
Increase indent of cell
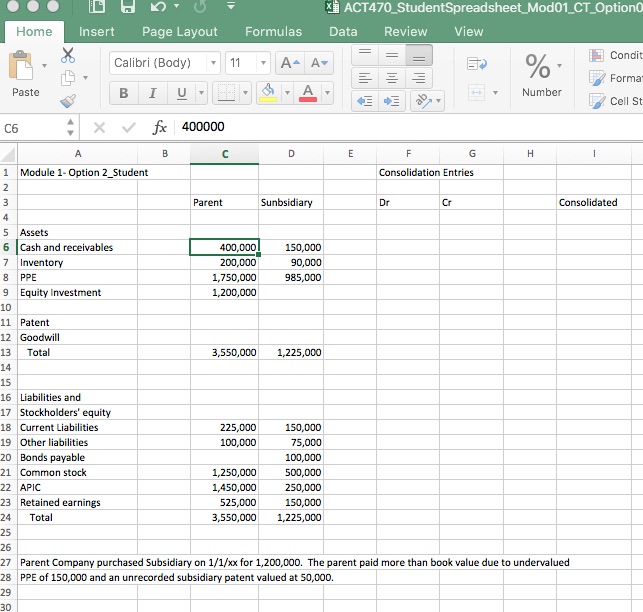point(392,101)
